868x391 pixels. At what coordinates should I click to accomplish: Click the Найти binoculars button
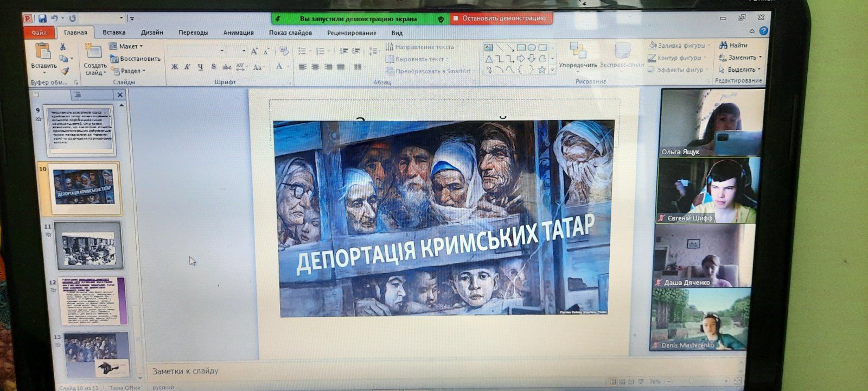pyautogui.click(x=733, y=45)
